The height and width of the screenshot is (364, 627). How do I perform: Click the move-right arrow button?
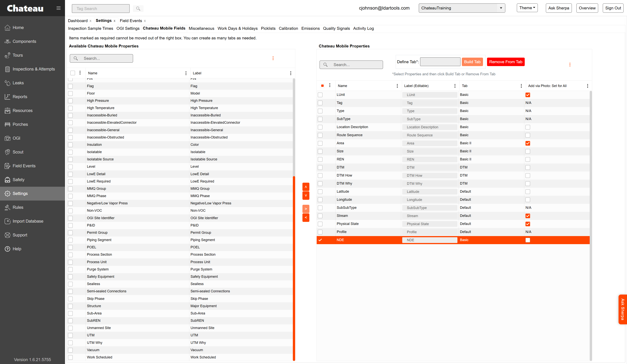306,209
